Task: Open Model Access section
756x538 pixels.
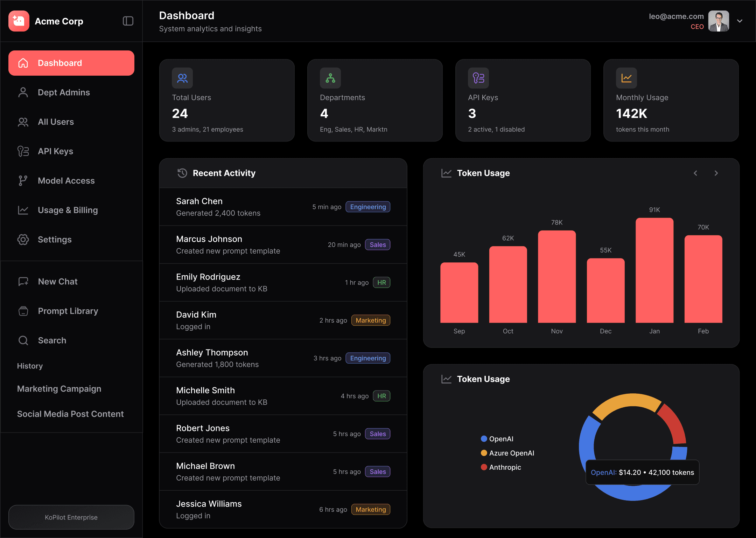Action: (66, 181)
